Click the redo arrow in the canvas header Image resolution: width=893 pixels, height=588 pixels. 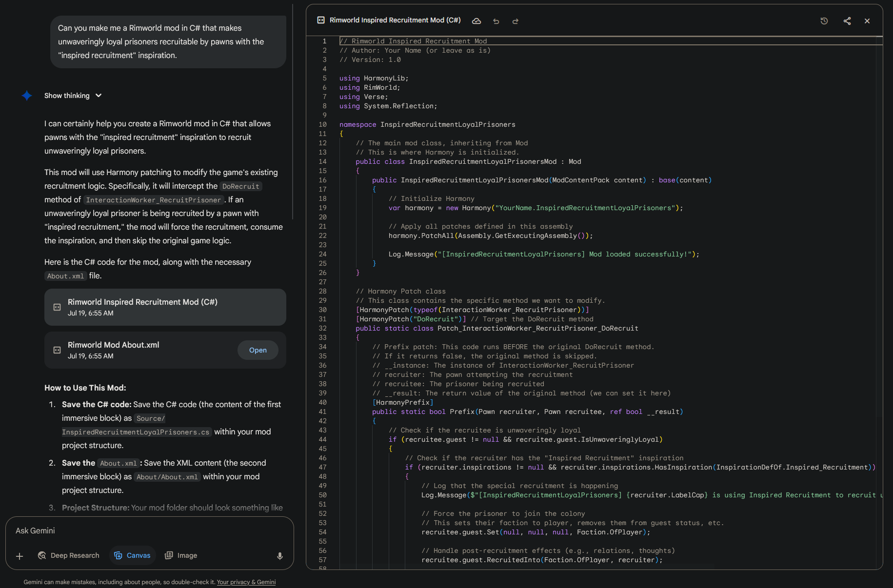[516, 21]
